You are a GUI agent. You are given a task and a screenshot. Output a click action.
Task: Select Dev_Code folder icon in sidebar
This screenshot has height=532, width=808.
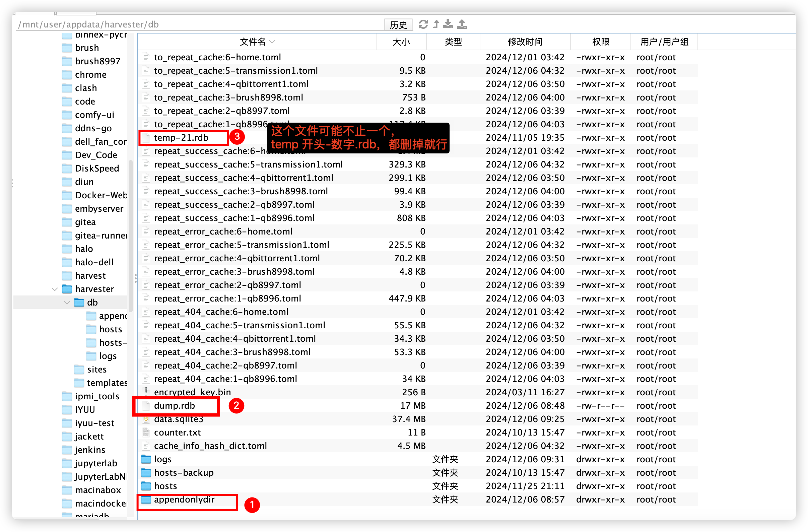point(67,155)
